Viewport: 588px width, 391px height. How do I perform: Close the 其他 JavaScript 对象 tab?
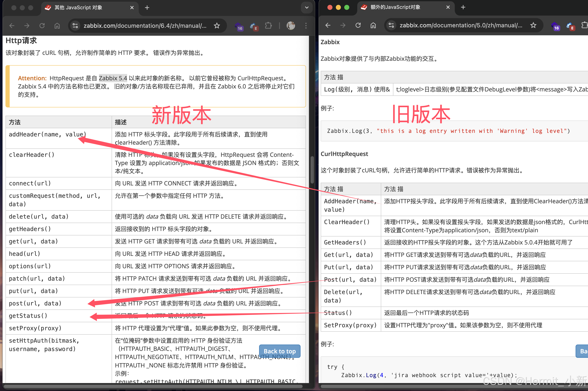(132, 8)
